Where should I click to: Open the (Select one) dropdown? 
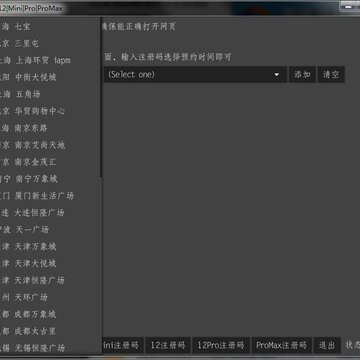click(195, 74)
